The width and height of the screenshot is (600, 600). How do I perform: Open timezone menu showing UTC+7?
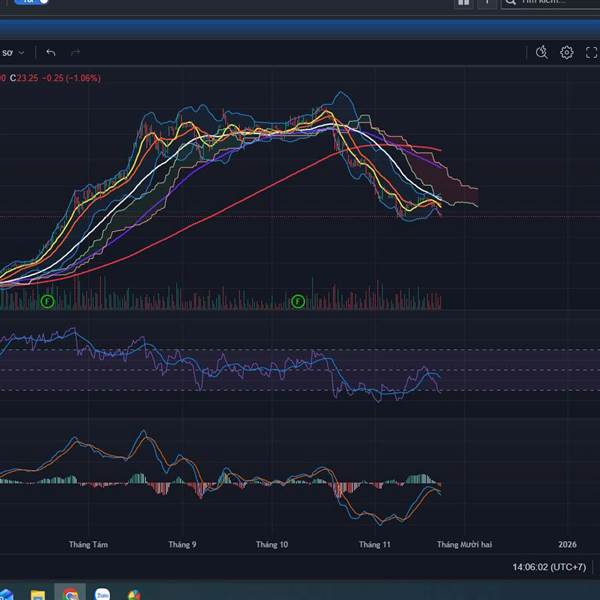tap(548, 567)
